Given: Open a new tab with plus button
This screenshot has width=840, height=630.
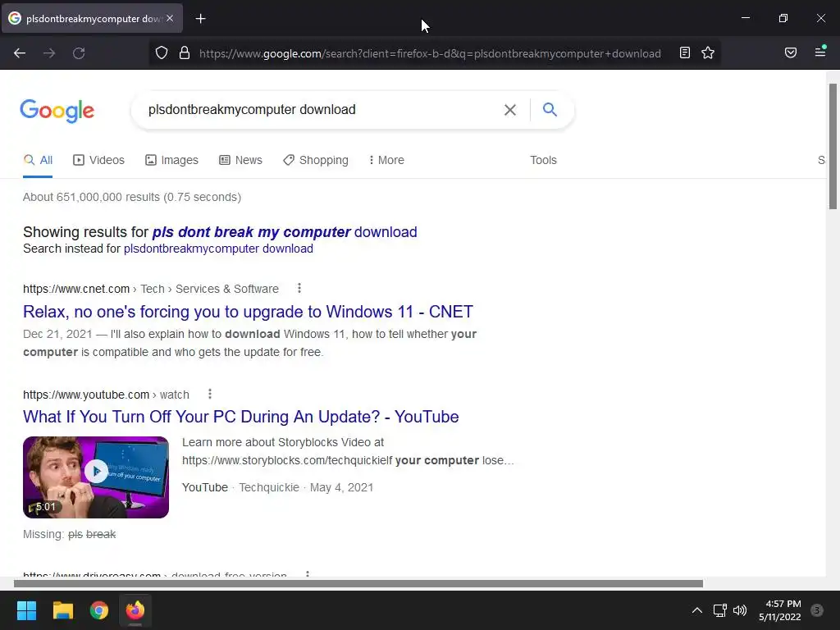Looking at the screenshot, I should 200,19.
